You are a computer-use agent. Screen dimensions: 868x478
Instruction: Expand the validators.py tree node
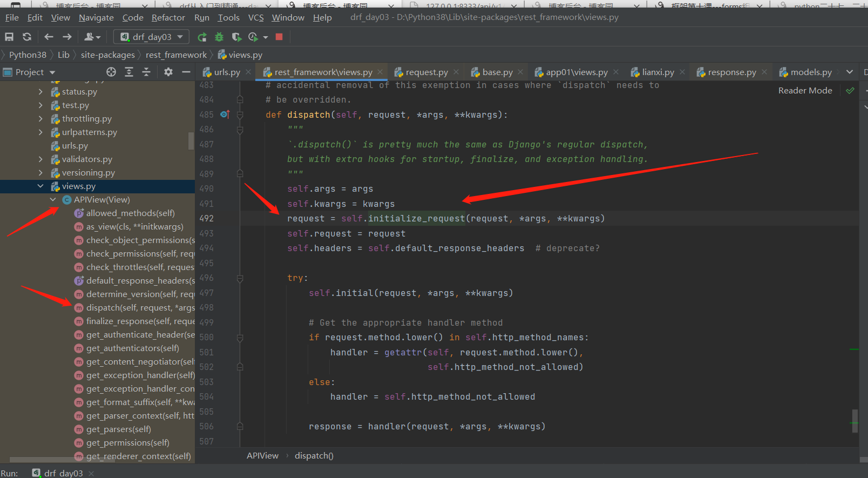coord(40,159)
